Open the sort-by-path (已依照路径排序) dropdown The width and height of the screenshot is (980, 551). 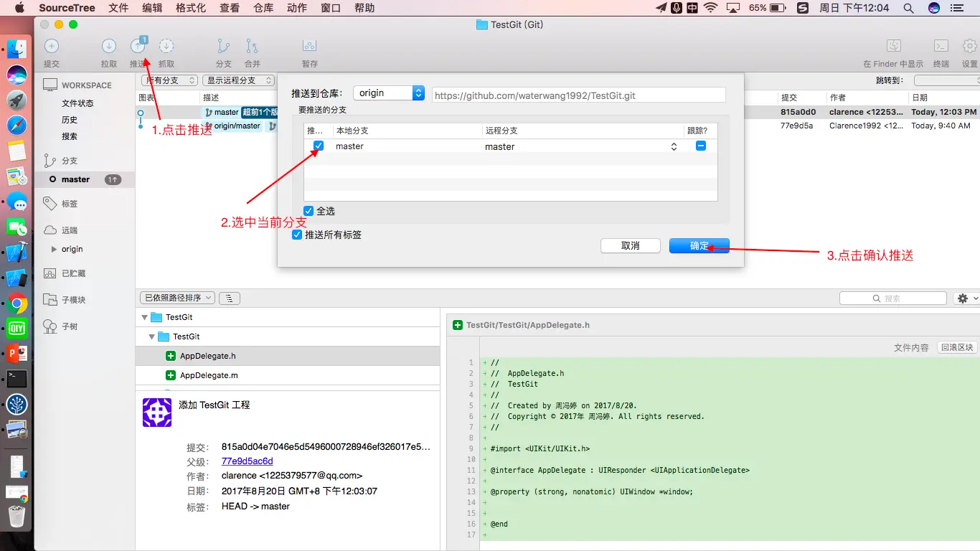178,298
